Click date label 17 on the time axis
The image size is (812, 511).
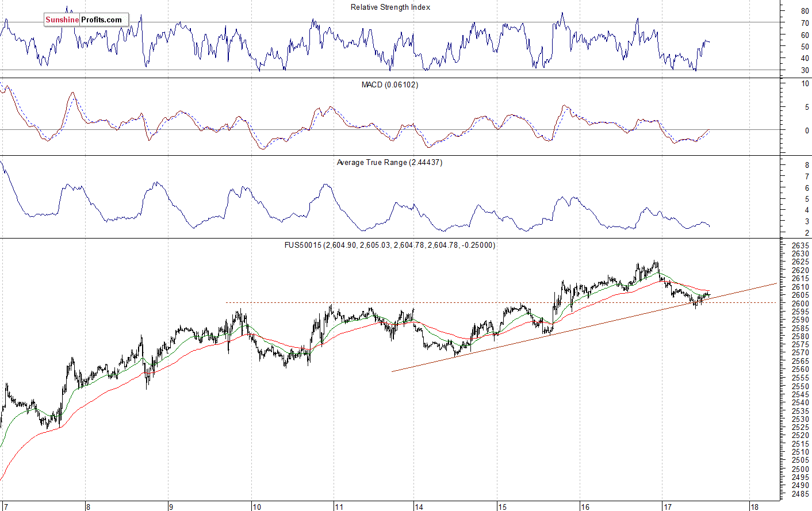[667, 507]
